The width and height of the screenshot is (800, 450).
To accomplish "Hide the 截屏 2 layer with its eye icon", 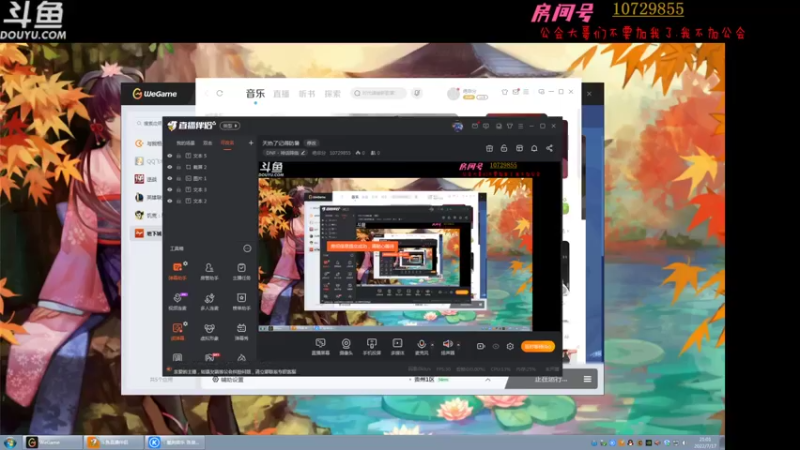I will (170, 167).
